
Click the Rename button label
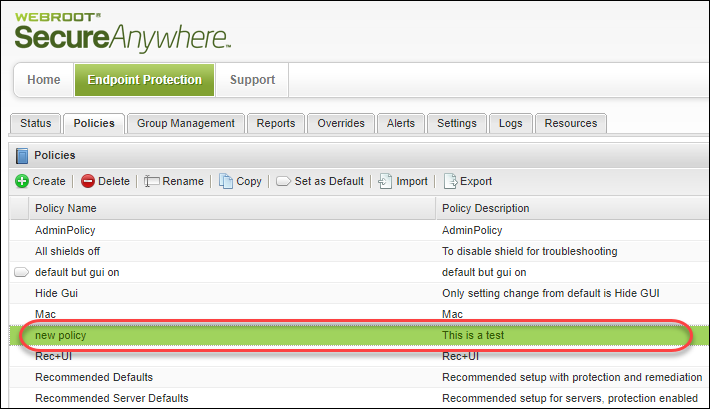tap(183, 181)
